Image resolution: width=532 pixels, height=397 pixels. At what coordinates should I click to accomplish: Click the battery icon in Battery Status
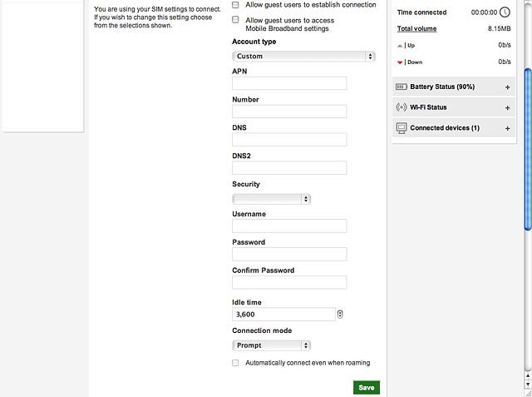tap(401, 87)
